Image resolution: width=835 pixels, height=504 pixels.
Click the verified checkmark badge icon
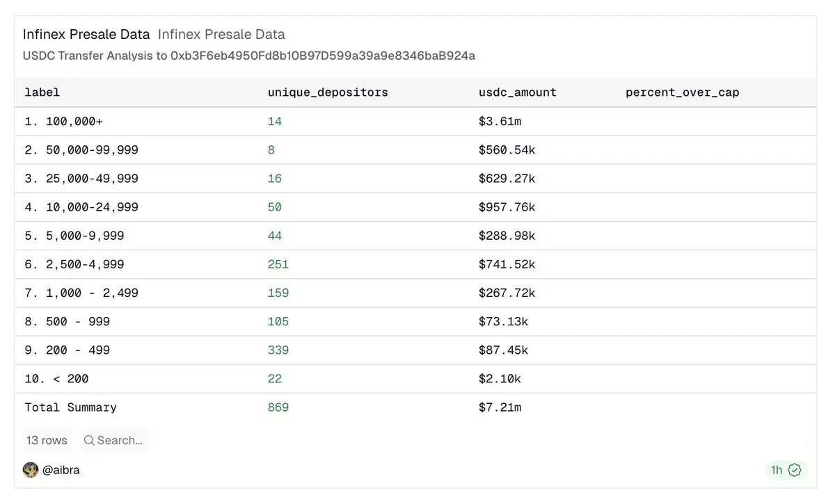(x=795, y=470)
